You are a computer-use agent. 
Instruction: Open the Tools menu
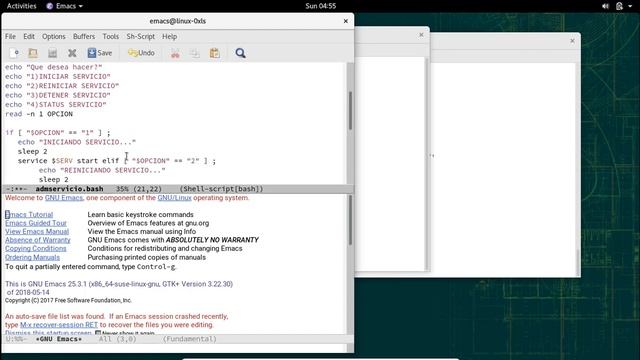click(111, 36)
